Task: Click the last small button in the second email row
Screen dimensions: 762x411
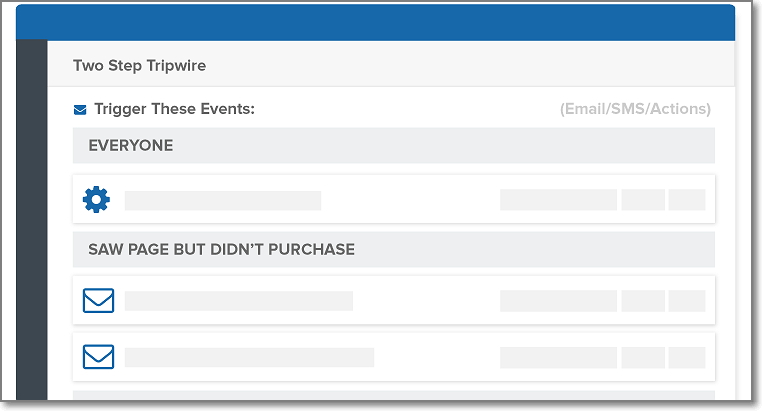Action: click(x=687, y=358)
